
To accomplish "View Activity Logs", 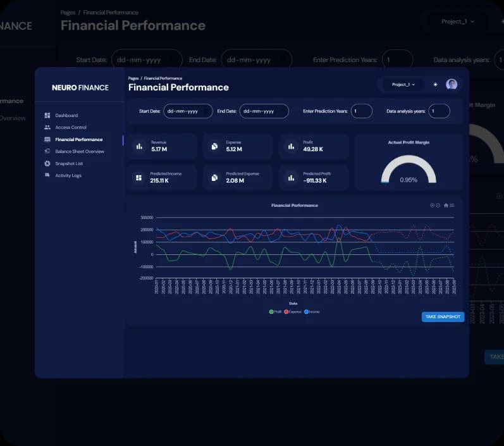I will pyautogui.click(x=68, y=175).
